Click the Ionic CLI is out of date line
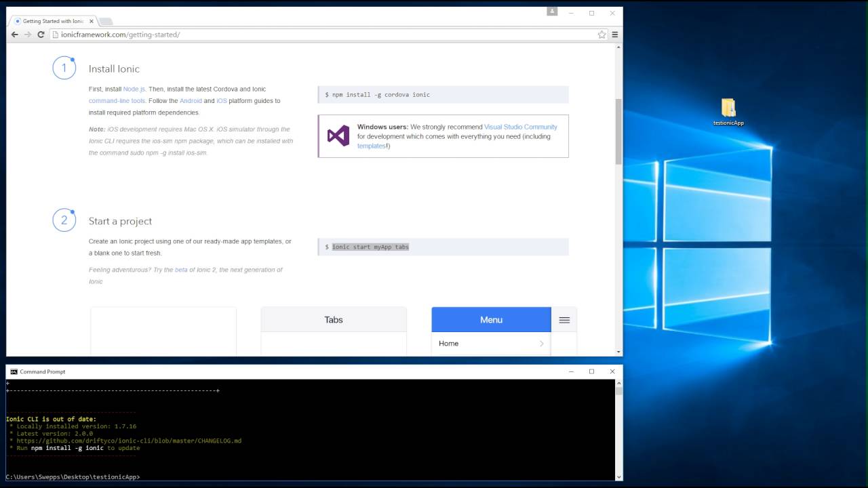 51,419
